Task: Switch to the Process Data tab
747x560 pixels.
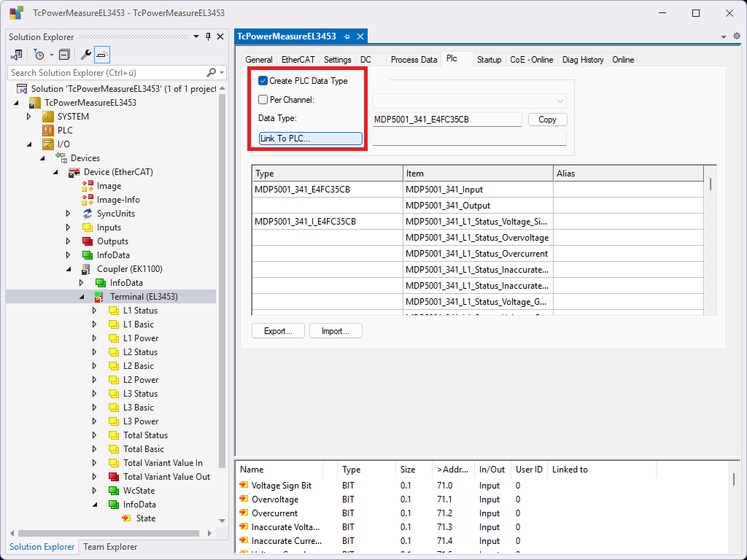Action: pos(414,60)
